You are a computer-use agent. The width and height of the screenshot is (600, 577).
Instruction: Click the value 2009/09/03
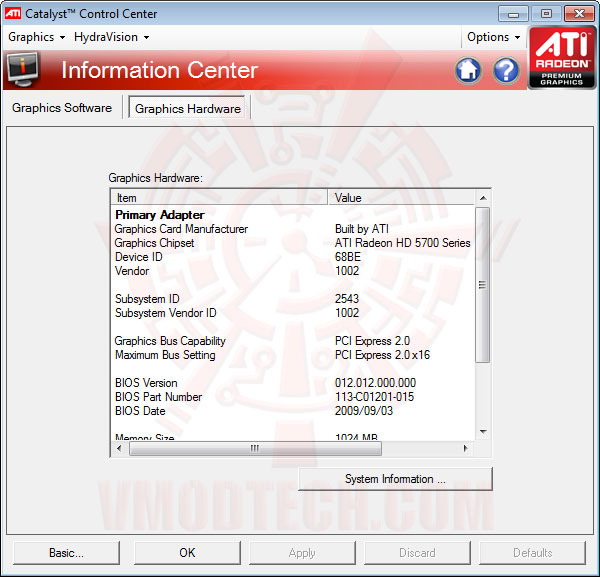364,411
